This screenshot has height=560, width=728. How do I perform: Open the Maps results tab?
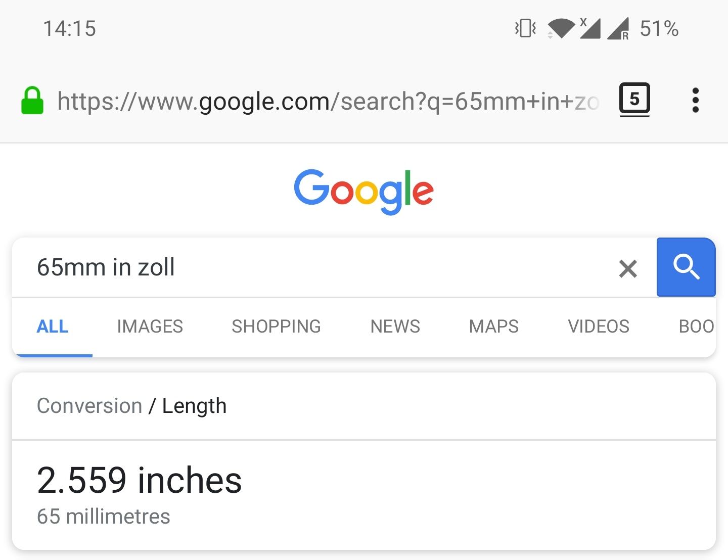(x=494, y=326)
